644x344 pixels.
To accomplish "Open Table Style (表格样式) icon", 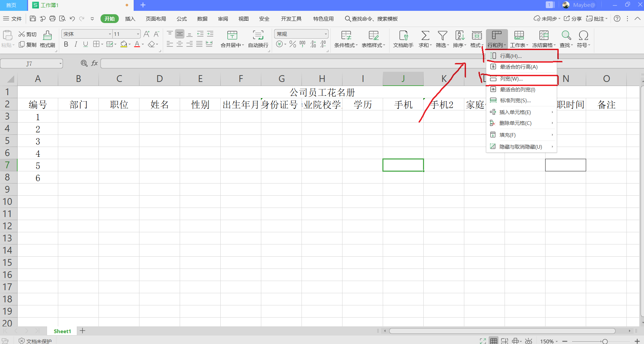I will pyautogui.click(x=374, y=35).
